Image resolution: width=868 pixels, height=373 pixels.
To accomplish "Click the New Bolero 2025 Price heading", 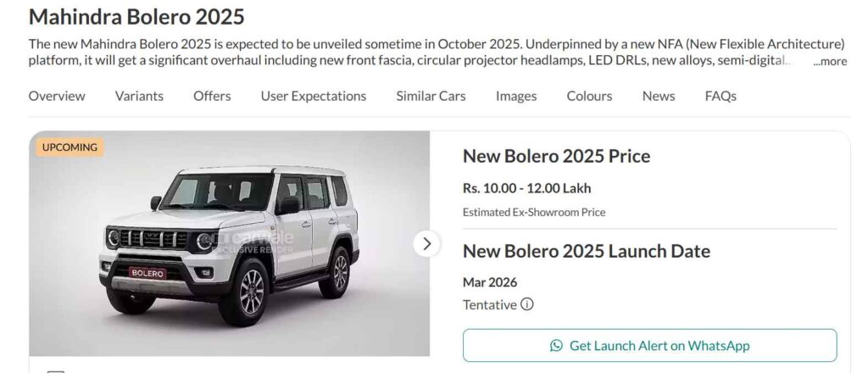I will (556, 156).
